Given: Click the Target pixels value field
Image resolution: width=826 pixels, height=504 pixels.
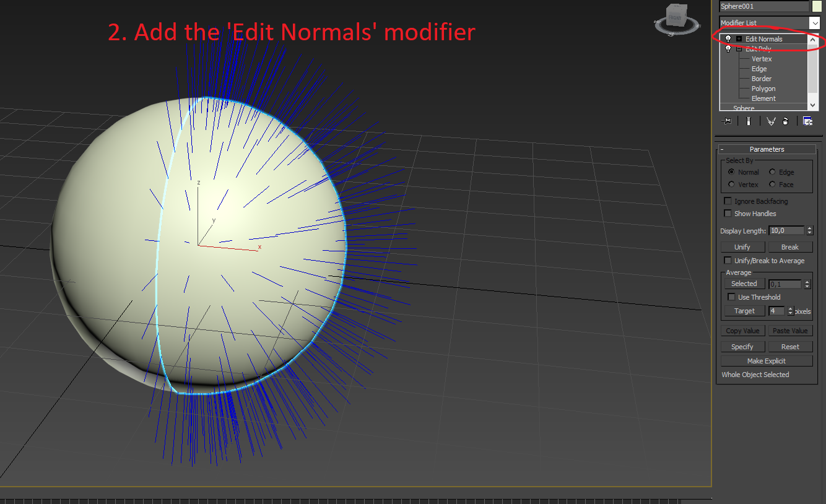Looking at the screenshot, I should point(777,311).
